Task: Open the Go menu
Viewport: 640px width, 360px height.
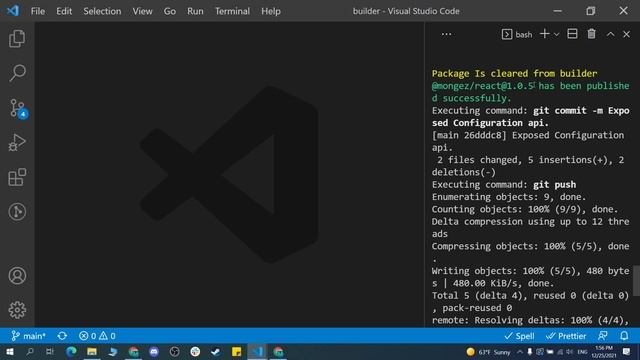Action: (170, 11)
